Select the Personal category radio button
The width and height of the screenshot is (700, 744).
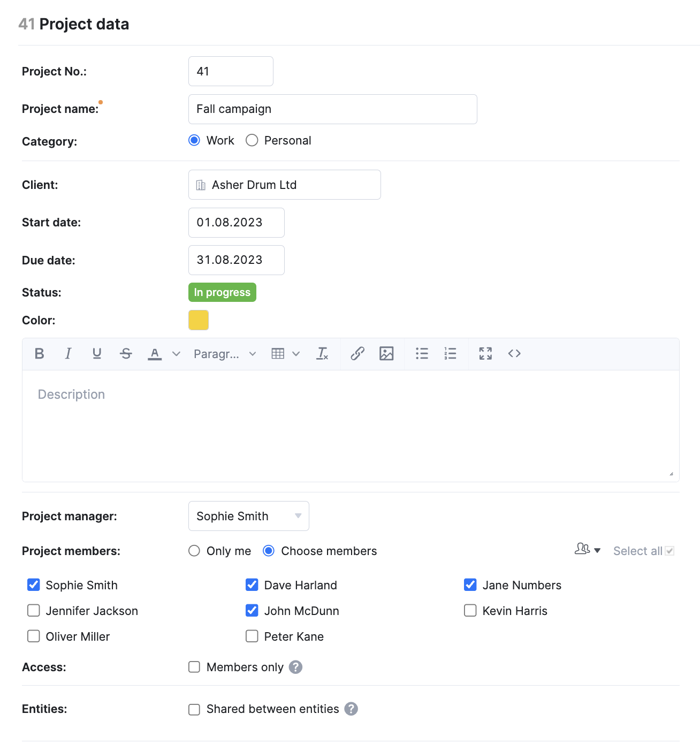(x=252, y=140)
